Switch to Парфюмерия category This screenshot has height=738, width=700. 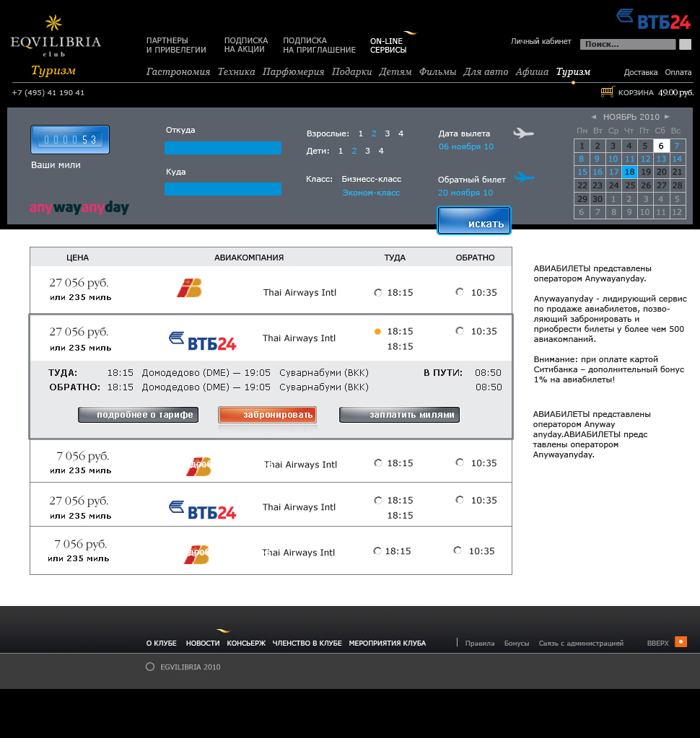[293, 71]
